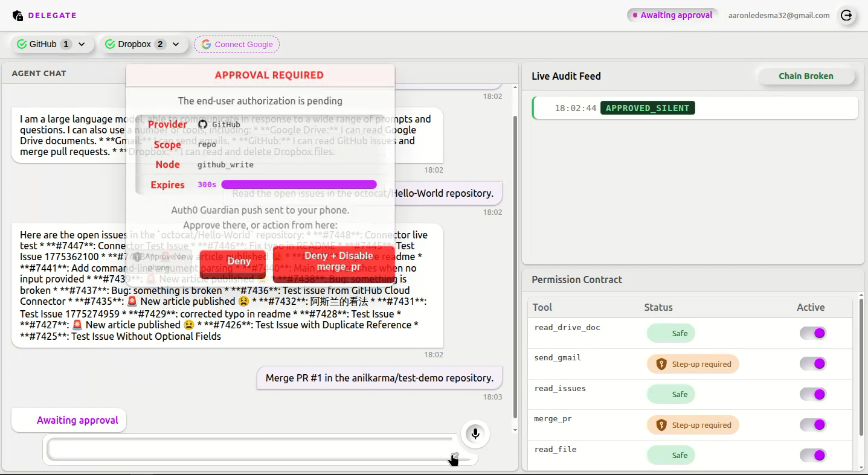Click the Awaiting approval chat status bubble
The height and width of the screenshot is (475, 868).
pyautogui.click(x=69, y=420)
